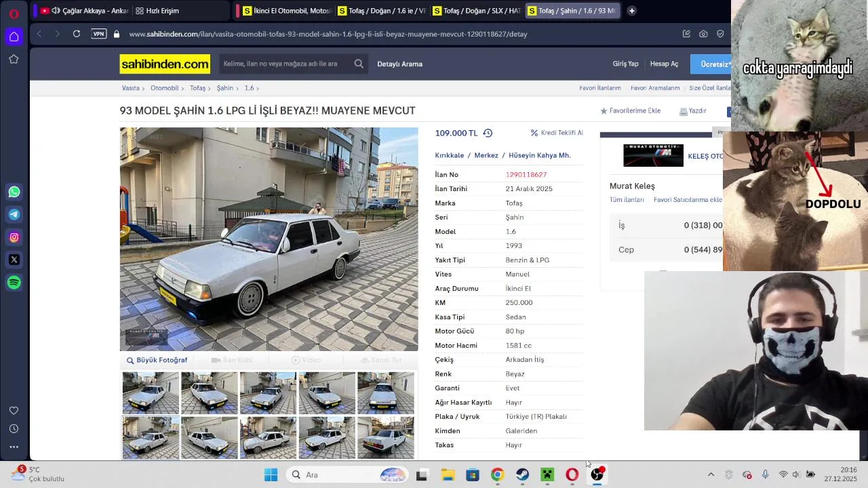Click Hesap Aç link
Image resolution: width=868 pixels, height=488 pixels.
pyautogui.click(x=664, y=64)
